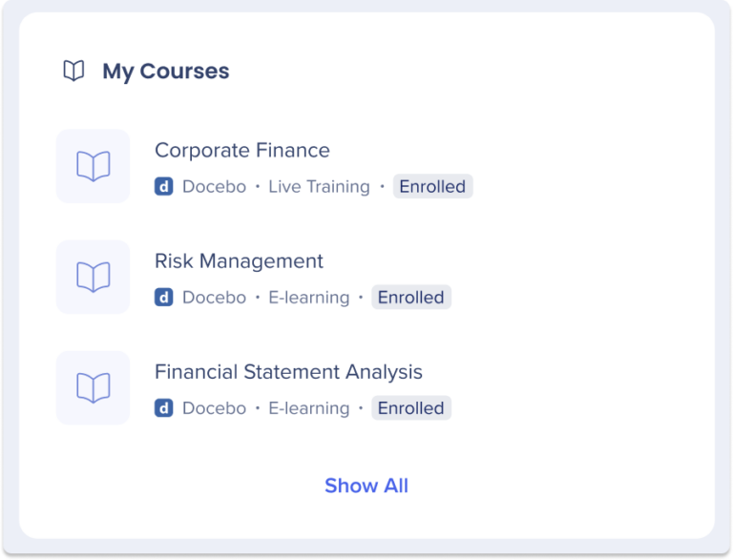Click the Financial Statement Analysis book thumbnail icon
The width and height of the screenshot is (733, 560).
[93, 387]
